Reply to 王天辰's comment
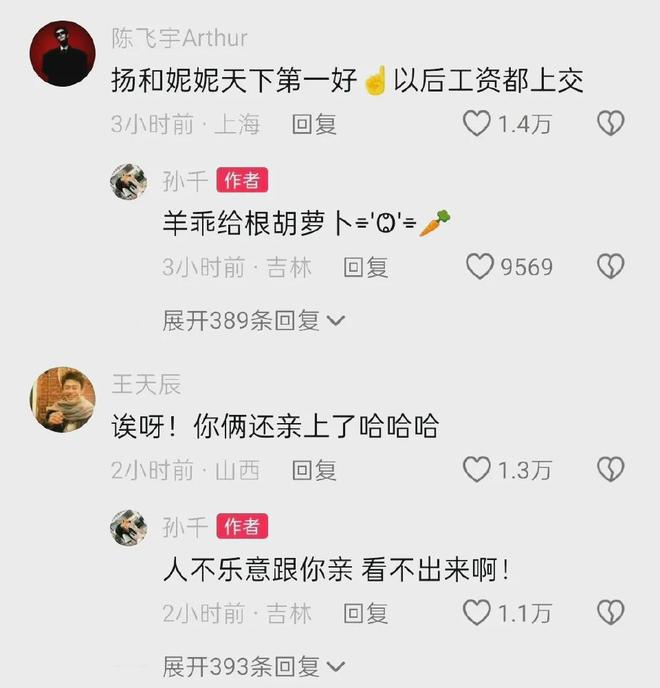Screen dimensions: 660x688 pyautogui.click(x=314, y=470)
